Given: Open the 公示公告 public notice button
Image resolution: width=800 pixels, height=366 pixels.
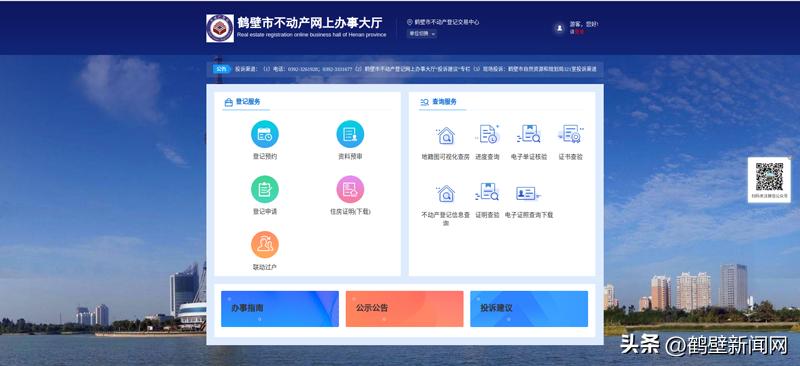Looking at the screenshot, I should (x=405, y=309).
